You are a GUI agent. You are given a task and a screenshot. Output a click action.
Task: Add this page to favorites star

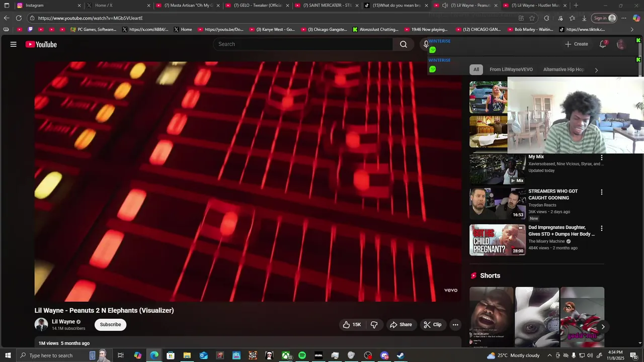pyautogui.click(x=532, y=18)
